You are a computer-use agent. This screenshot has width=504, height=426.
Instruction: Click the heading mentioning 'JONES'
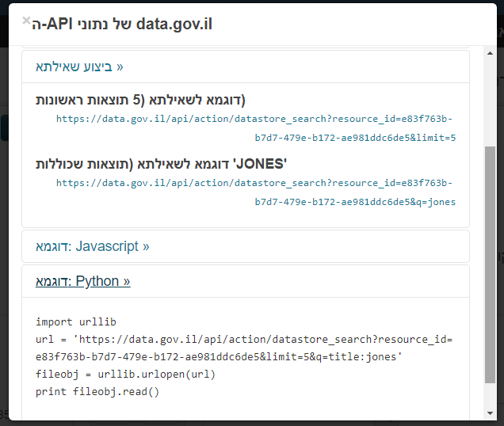pyautogui.click(x=161, y=164)
